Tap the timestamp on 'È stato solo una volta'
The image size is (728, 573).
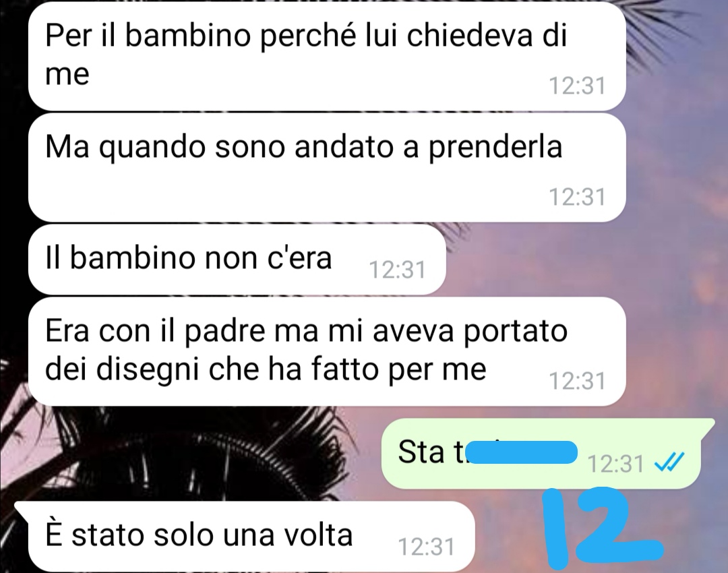coord(426,547)
